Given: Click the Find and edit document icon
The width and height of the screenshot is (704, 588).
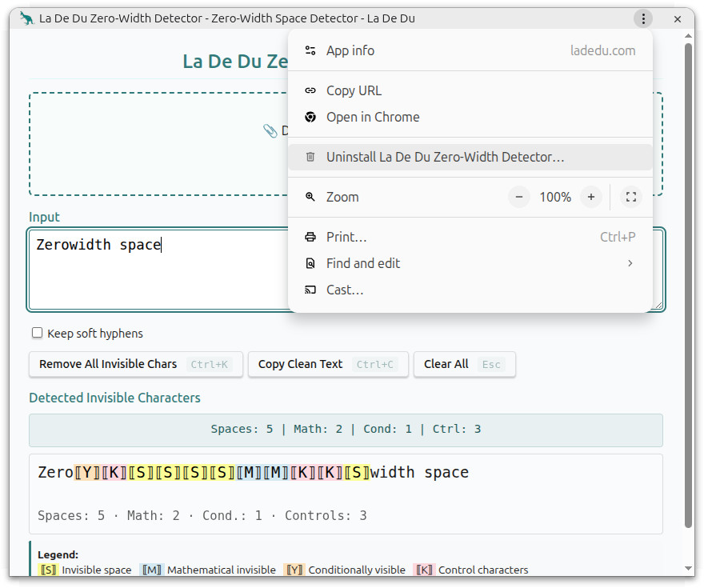Looking at the screenshot, I should coord(310,263).
